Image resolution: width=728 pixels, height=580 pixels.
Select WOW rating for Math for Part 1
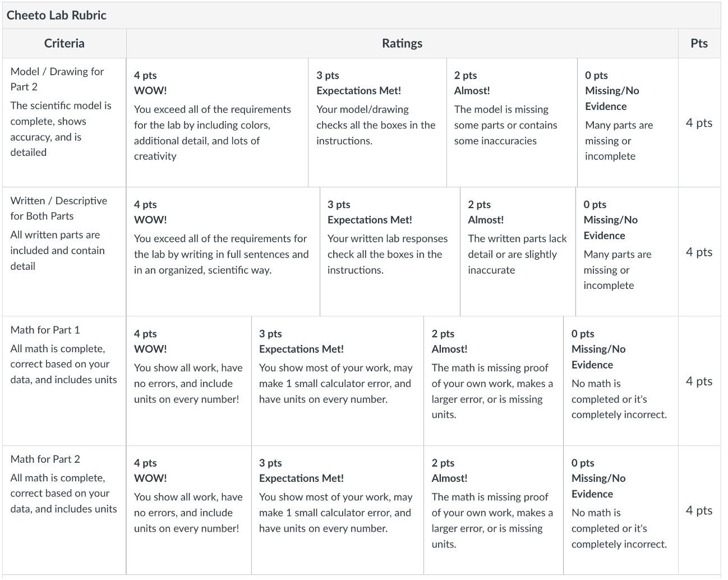[188, 381]
